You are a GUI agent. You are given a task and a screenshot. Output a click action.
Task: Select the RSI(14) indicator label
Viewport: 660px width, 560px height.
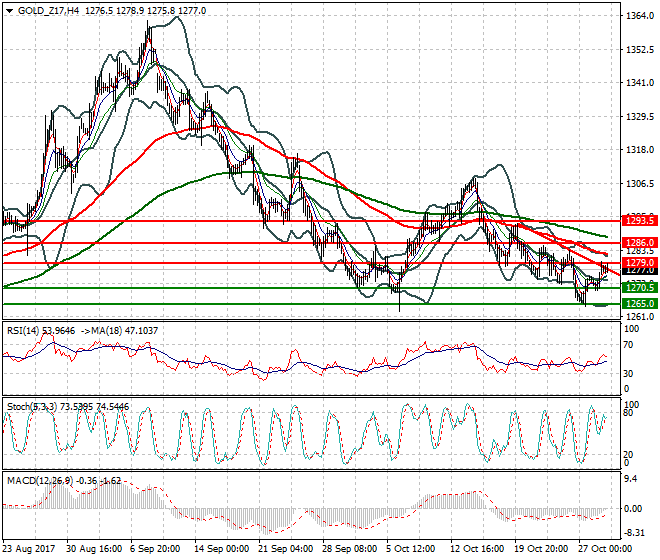(23, 331)
